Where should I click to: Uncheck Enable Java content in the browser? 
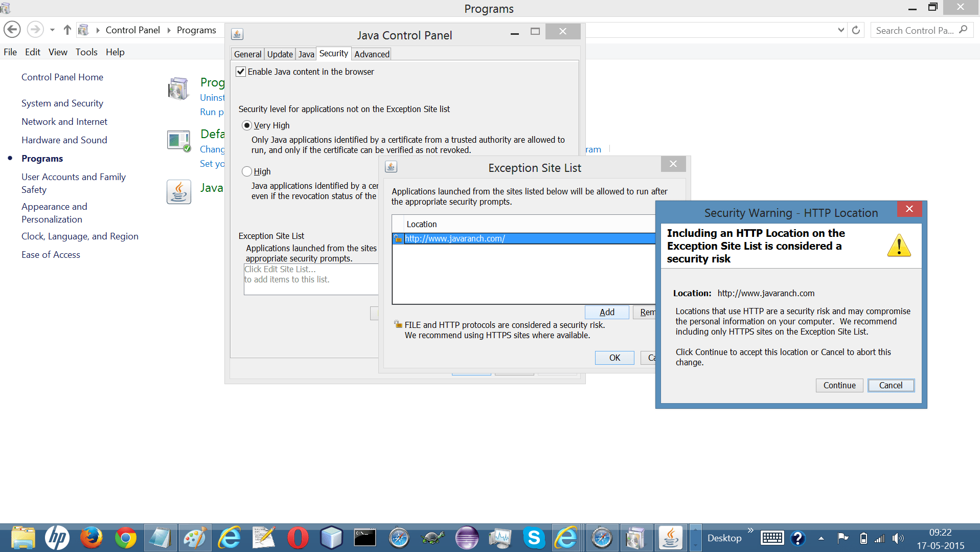[241, 72]
